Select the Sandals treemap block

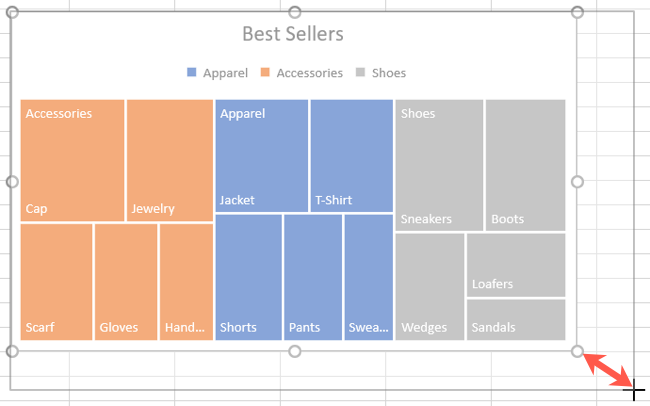click(x=516, y=320)
